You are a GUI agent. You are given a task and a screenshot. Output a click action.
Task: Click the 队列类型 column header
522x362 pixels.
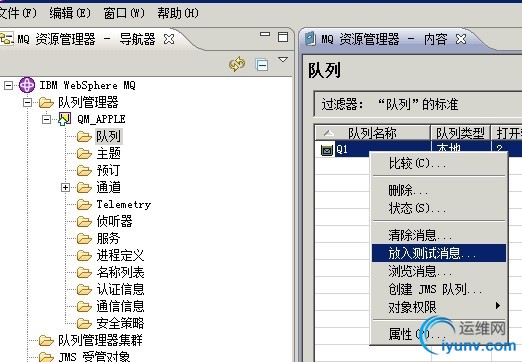pos(460,133)
